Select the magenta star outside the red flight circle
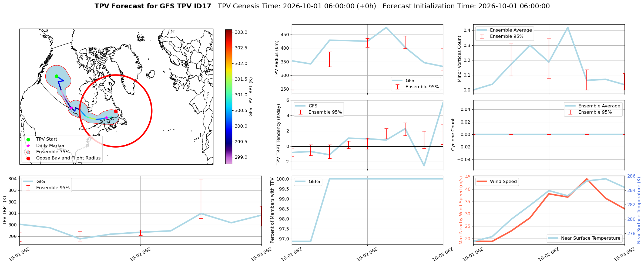This screenshot has width=644, height=265. click(x=71, y=108)
